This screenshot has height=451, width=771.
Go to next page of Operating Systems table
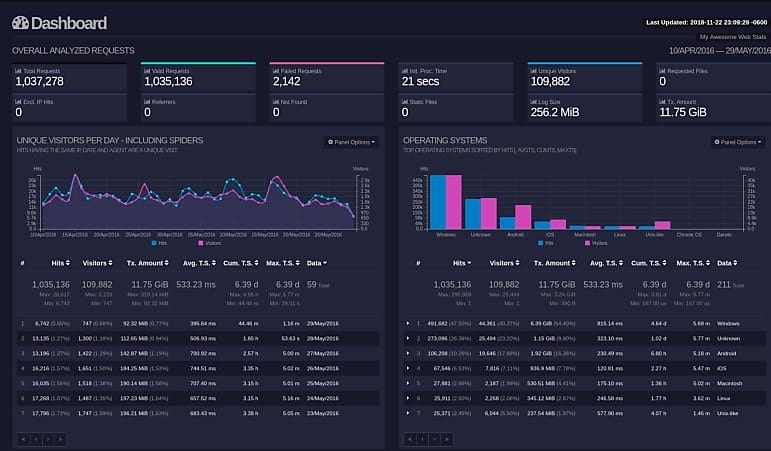(434, 439)
